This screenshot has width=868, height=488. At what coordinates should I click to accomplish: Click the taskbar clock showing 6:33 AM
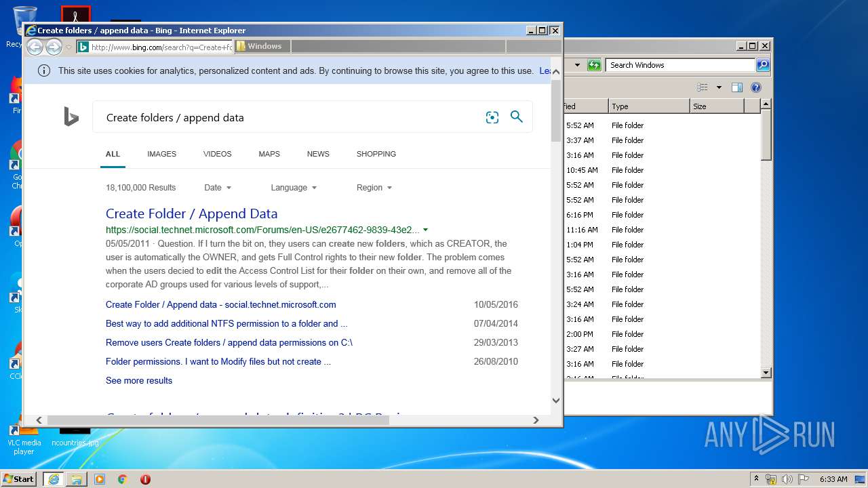[833, 479]
